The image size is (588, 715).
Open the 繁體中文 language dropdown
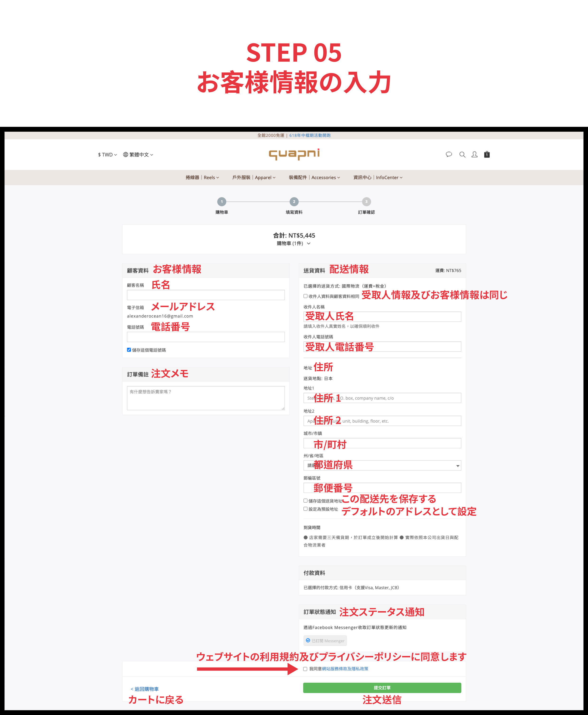click(x=138, y=154)
